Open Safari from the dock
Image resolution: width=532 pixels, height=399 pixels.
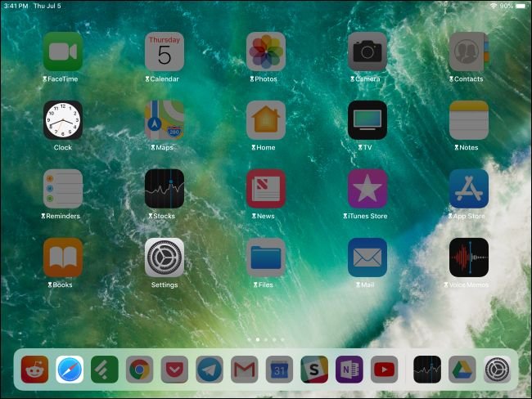coord(70,370)
